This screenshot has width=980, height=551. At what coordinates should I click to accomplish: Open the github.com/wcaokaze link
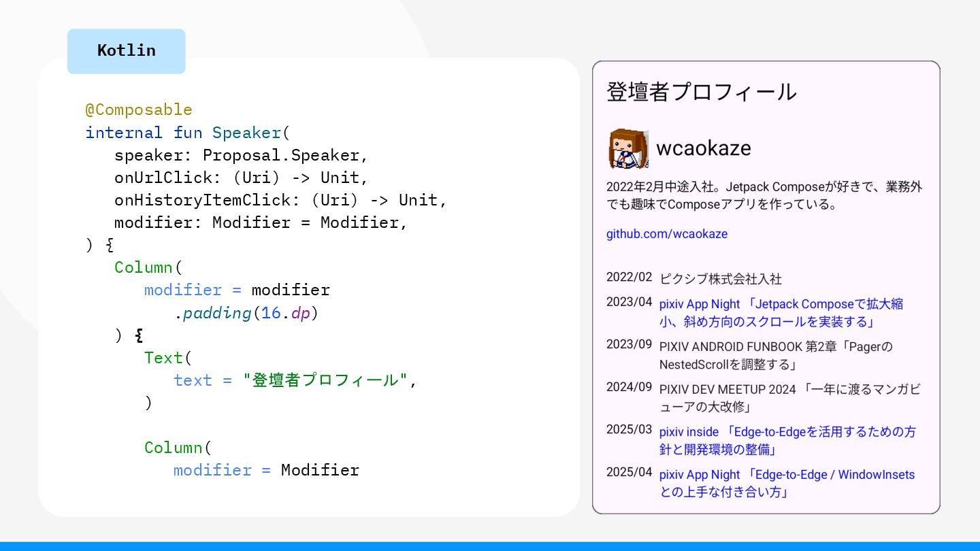pos(667,234)
